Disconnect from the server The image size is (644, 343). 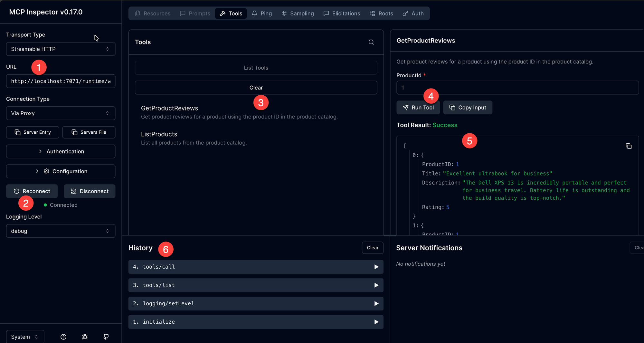(x=90, y=191)
